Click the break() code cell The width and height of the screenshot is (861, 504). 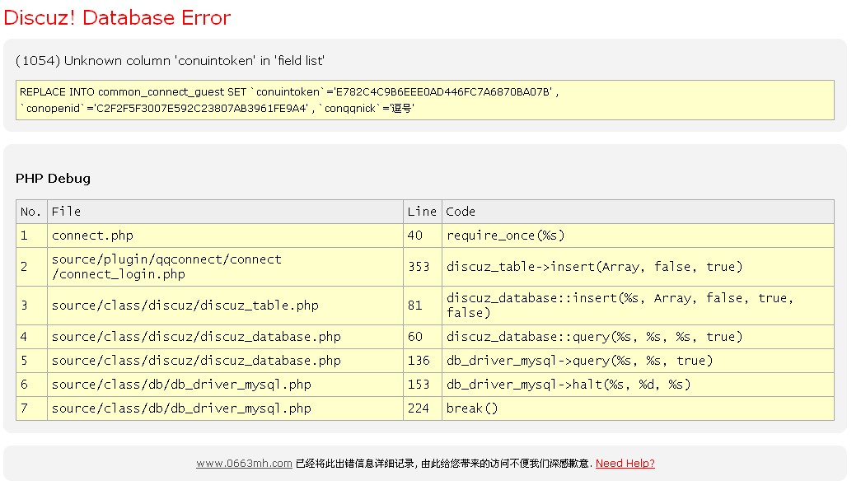638,408
